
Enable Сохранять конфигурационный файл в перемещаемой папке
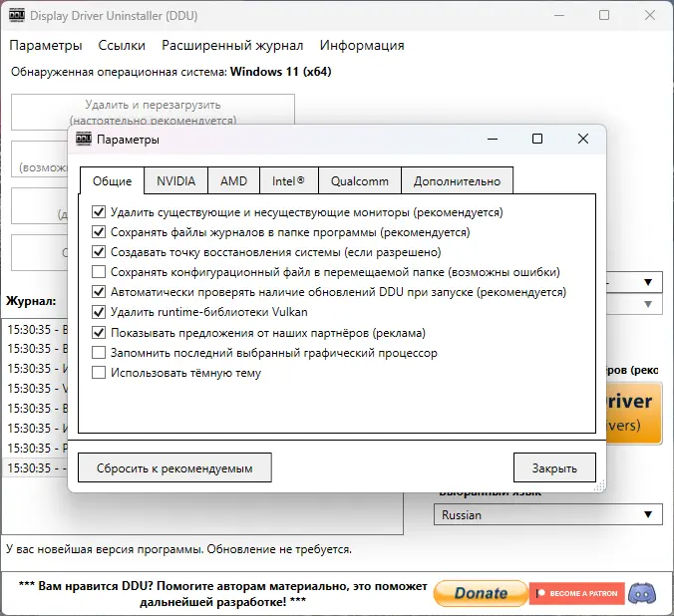point(99,272)
